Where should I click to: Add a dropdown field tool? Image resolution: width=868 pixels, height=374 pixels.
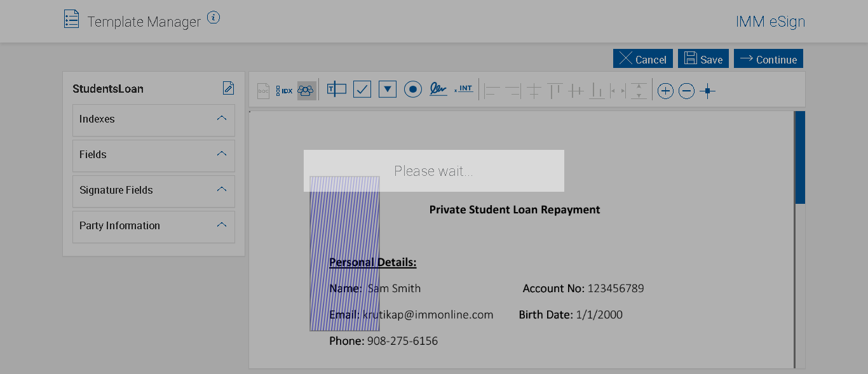(388, 90)
